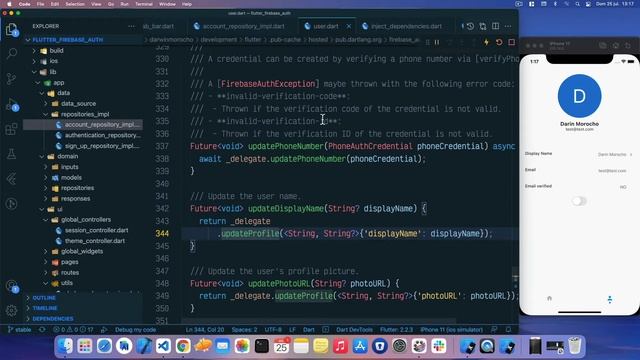Screen dimensions: 640x360
Task: Open errors and warnings status item
Action: 73,330
